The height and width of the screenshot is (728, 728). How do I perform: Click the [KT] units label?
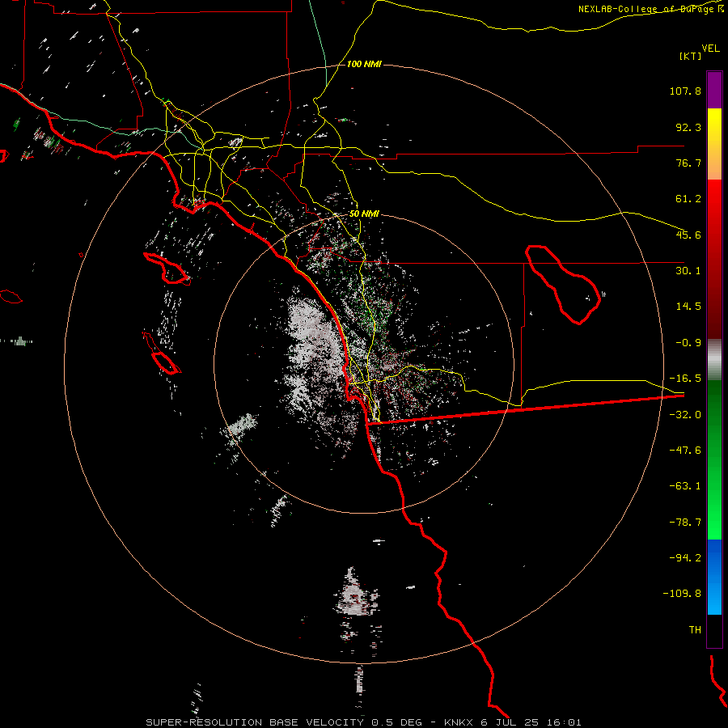click(x=691, y=56)
